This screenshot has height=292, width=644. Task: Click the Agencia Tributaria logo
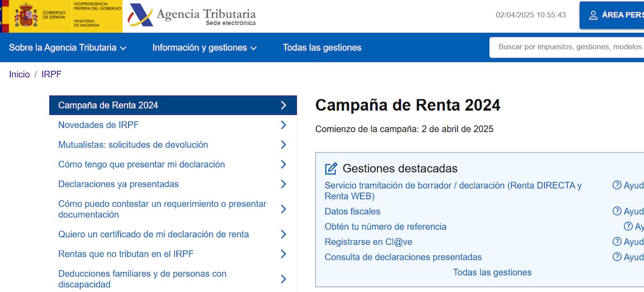click(192, 16)
